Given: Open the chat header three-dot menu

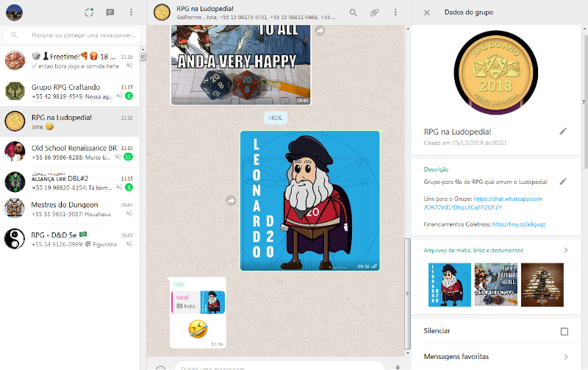Looking at the screenshot, I should (395, 13).
